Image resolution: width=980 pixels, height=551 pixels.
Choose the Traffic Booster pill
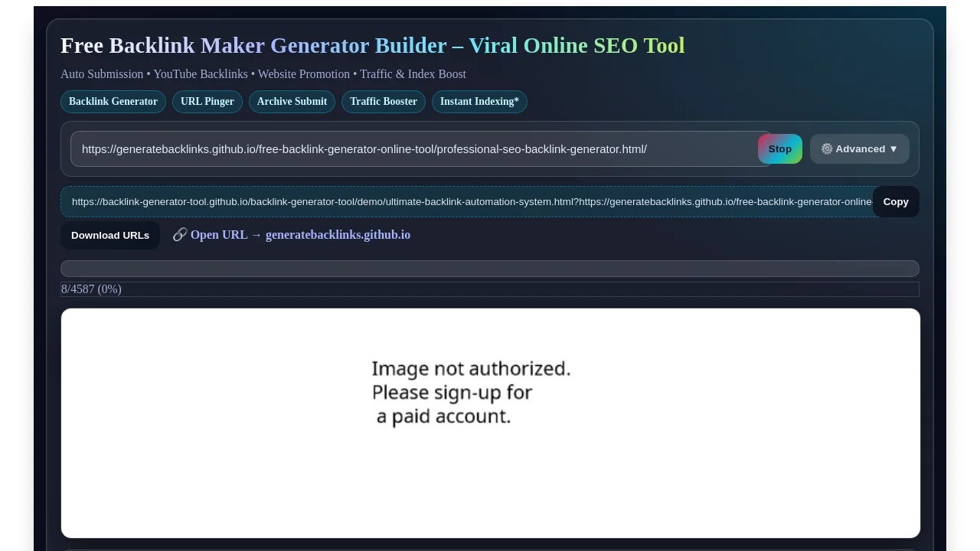coord(384,102)
